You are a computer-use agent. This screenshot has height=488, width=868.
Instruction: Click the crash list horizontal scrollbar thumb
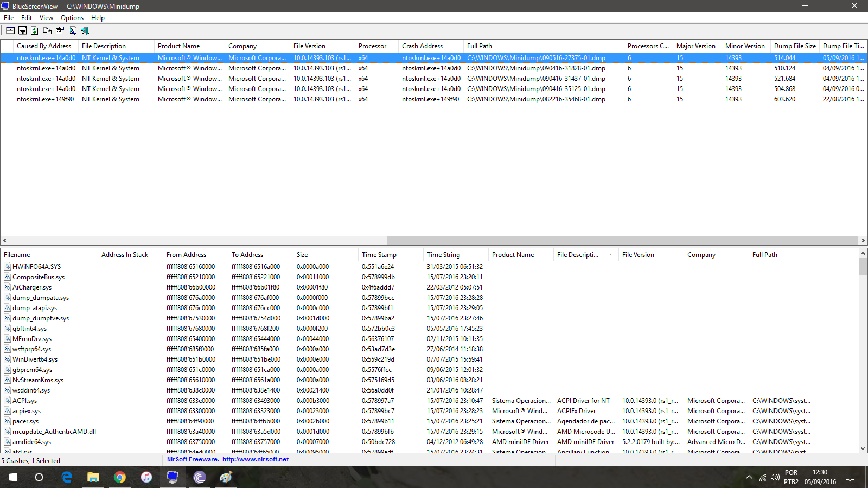[622, 240]
